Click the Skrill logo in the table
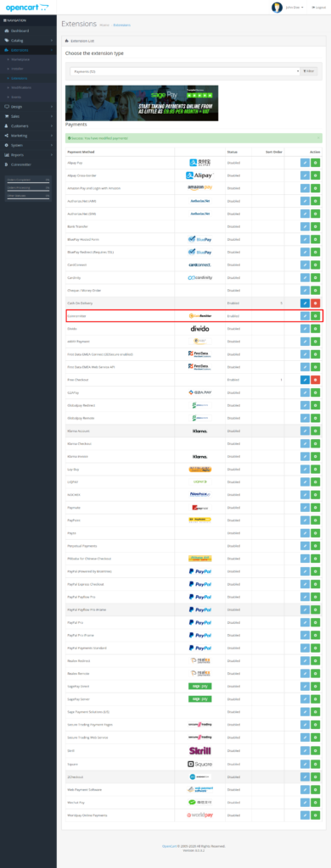The image size is (331, 868). (199, 751)
